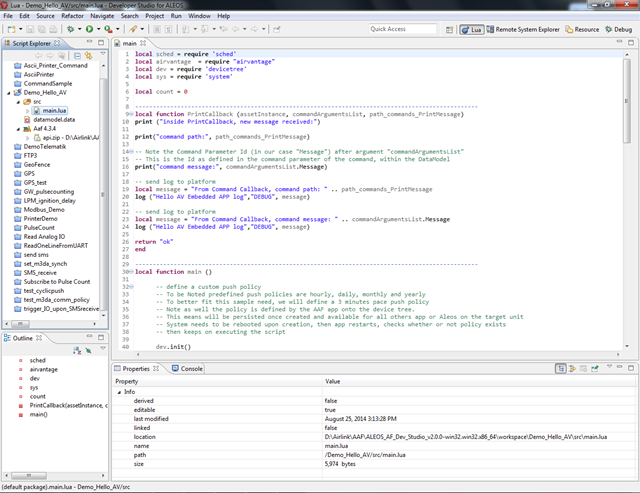640x493 pixels.
Task: Open the Window menu
Action: pos(199,16)
